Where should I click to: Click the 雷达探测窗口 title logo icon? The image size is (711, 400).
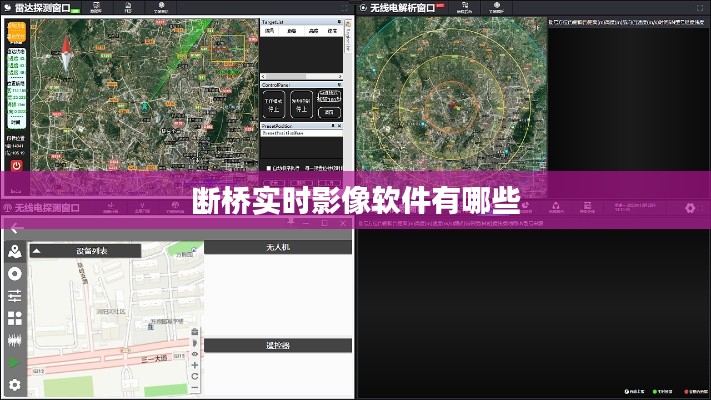7,8
